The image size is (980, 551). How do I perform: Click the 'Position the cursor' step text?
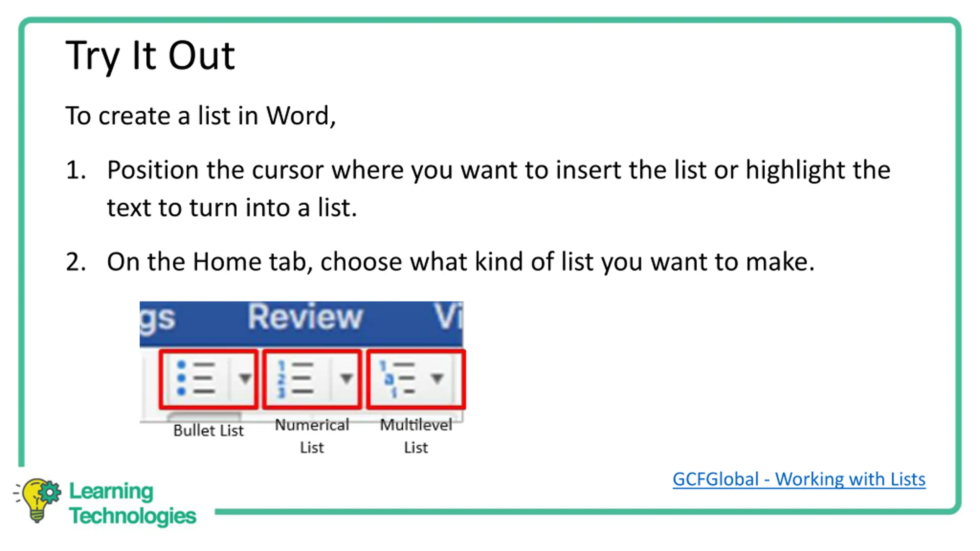pos(499,188)
